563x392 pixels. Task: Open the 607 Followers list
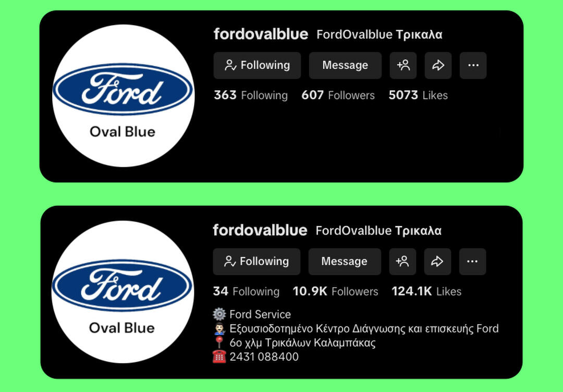point(338,95)
